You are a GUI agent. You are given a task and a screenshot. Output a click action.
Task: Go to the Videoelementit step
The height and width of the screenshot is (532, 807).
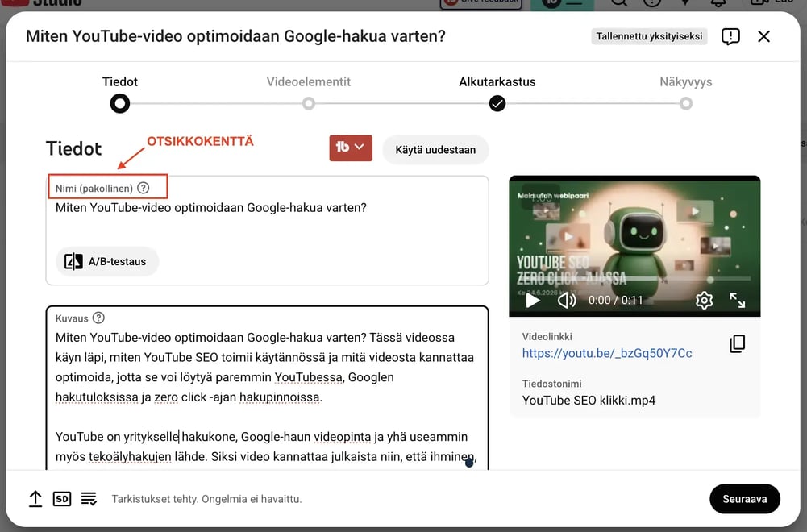tap(308, 81)
